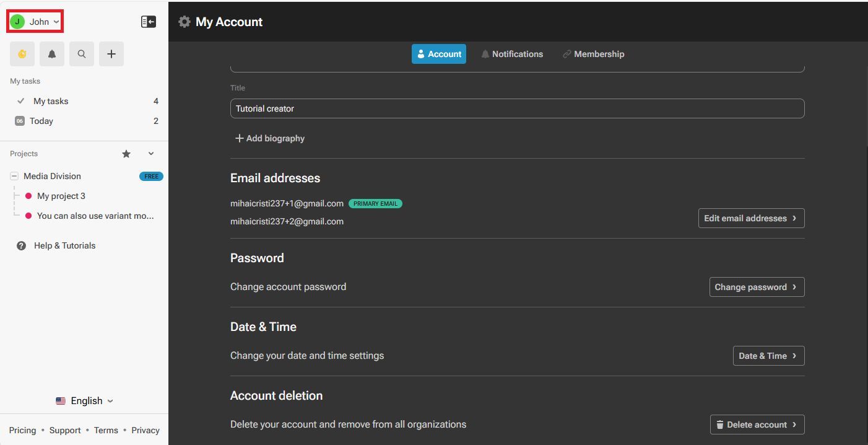Click the Edit email addresses button
The height and width of the screenshot is (445, 868).
(751, 218)
